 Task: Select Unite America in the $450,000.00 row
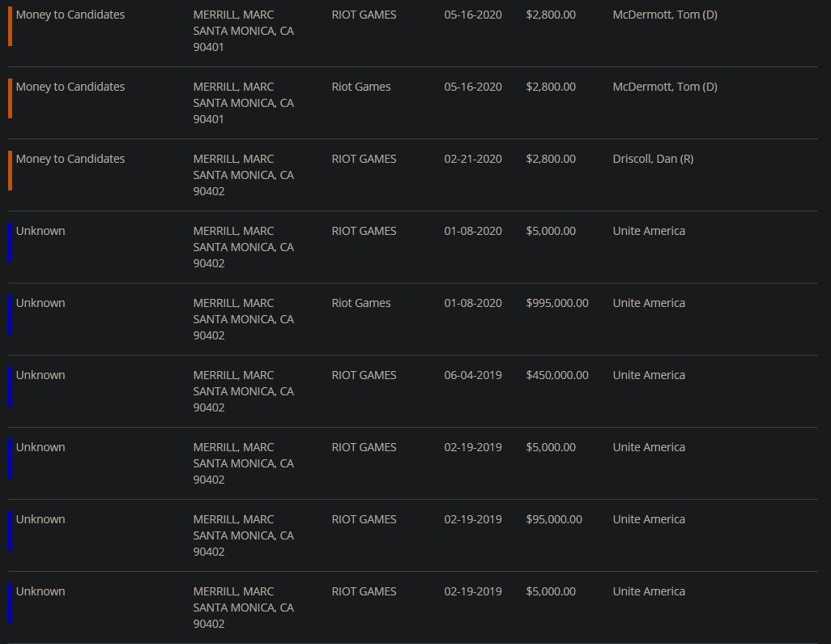649,375
